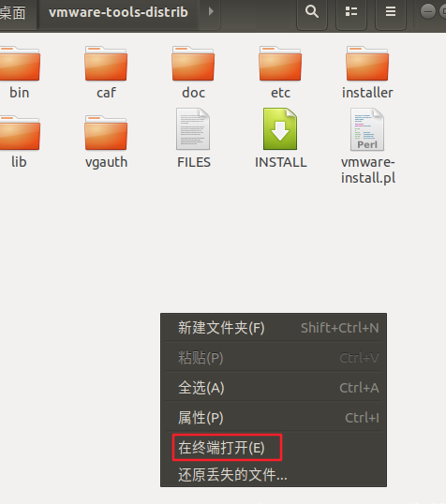Viewport: 446px width, 504px height.
Task: Select the doc folder icon
Action: 193,64
